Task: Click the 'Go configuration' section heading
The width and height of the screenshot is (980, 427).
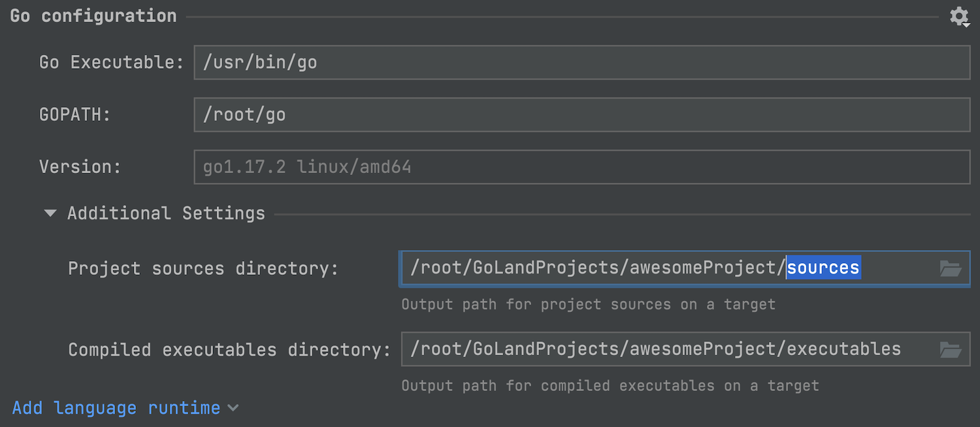Action: [93, 16]
